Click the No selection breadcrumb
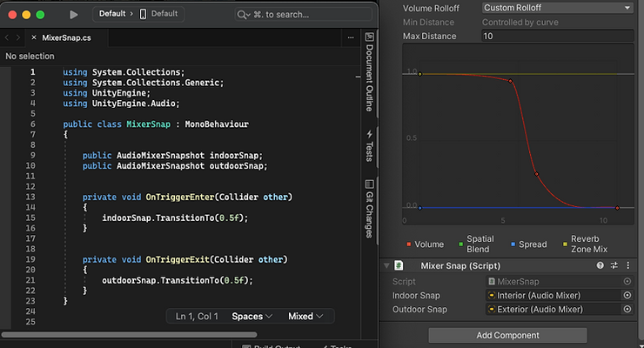 (x=30, y=57)
